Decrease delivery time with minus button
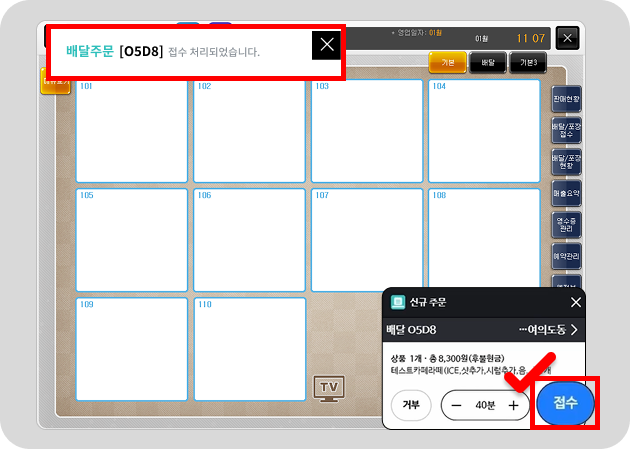Screen dimensions: 630x449 point(456,406)
